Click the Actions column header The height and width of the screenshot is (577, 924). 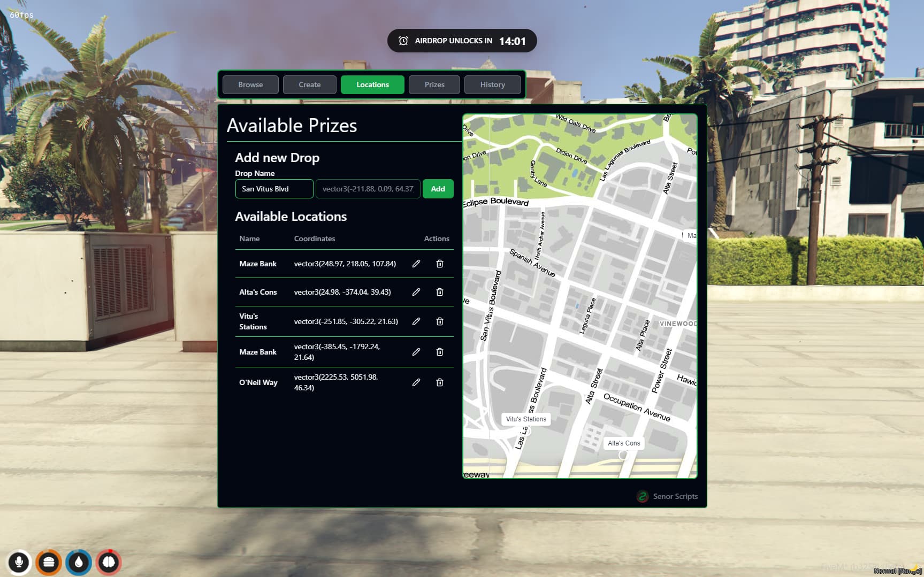tap(437, 239)
